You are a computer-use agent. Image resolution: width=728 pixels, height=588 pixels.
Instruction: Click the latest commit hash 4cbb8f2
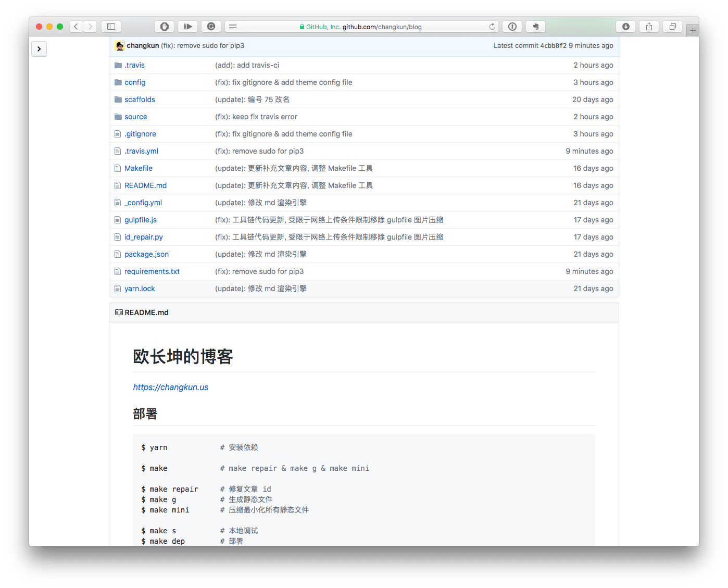(x=553, y=46)
